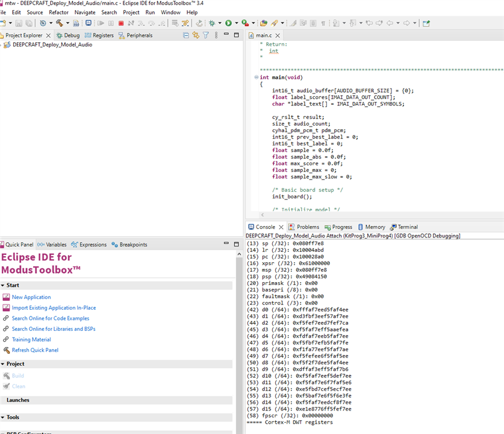Click the Build hammer icon in toolbar
This screenshot has width=504, height=434.
[x=60, y=23]
